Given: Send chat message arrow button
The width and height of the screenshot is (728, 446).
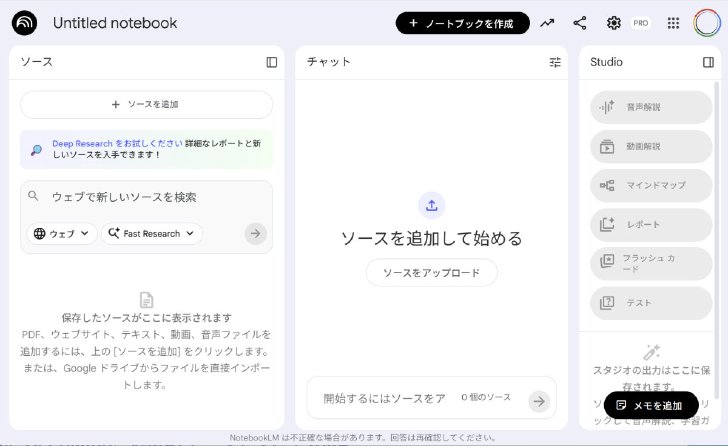Looking at the screenshot, I should tap(539, 401).
